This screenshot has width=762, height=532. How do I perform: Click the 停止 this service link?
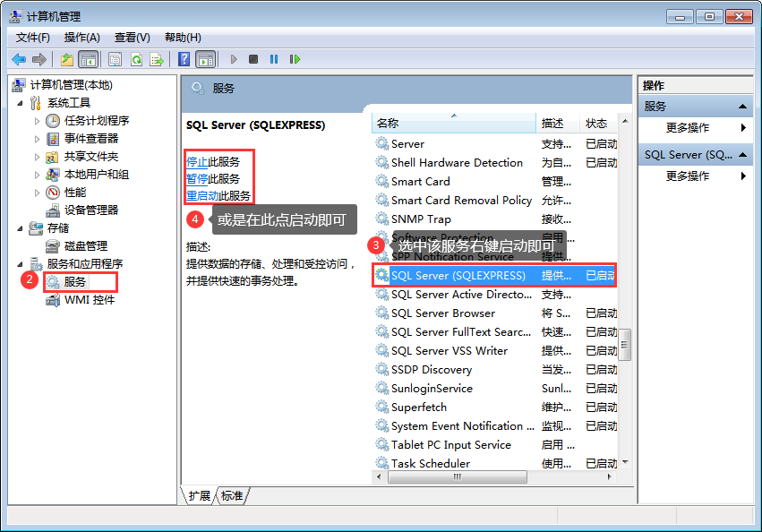coord(197,162)
